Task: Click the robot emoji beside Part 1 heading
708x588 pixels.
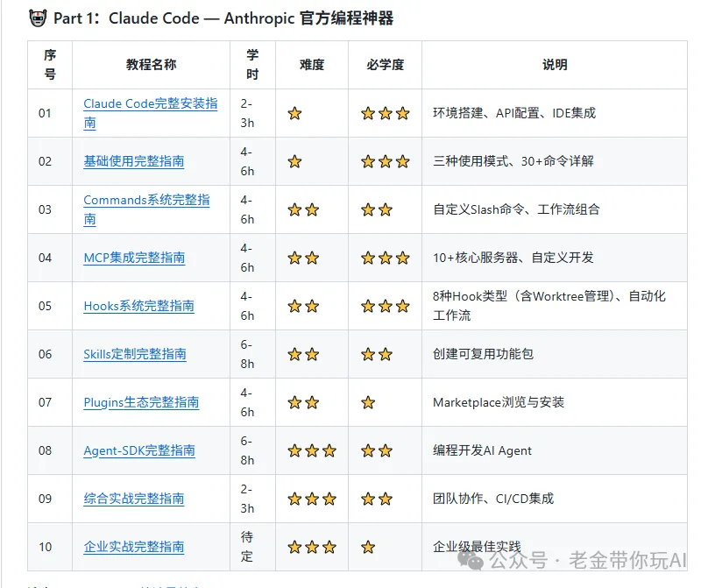Action: click(x=38, y=18)
